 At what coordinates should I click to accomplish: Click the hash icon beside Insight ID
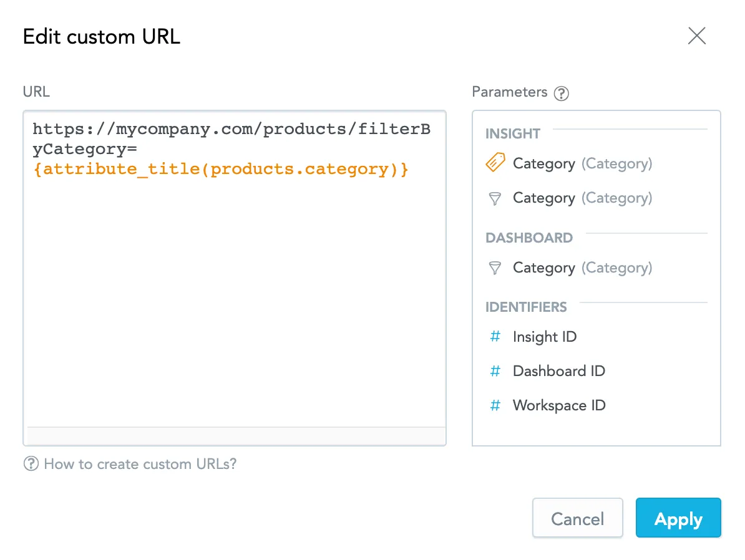coord(495,336)
